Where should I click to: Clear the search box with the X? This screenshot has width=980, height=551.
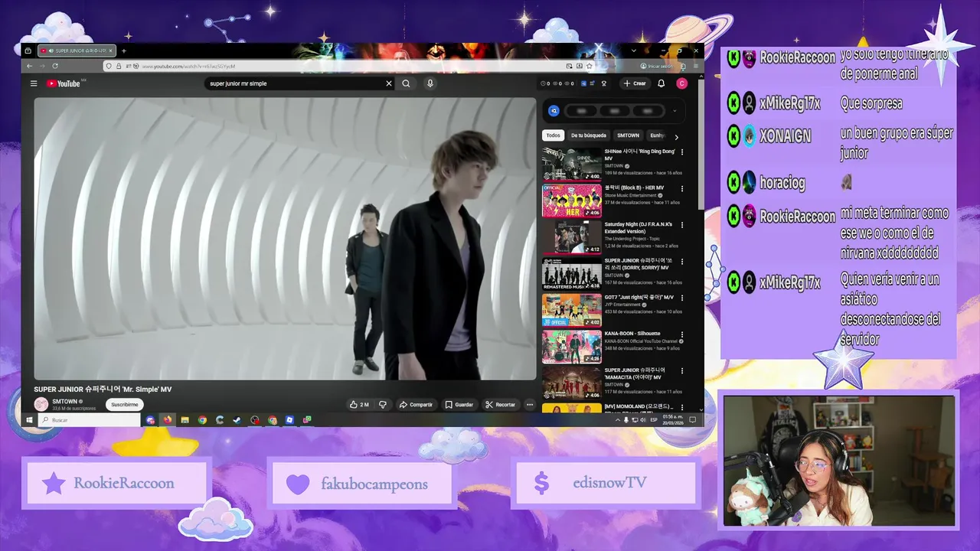pyautogui.click(x=389, y=83)
